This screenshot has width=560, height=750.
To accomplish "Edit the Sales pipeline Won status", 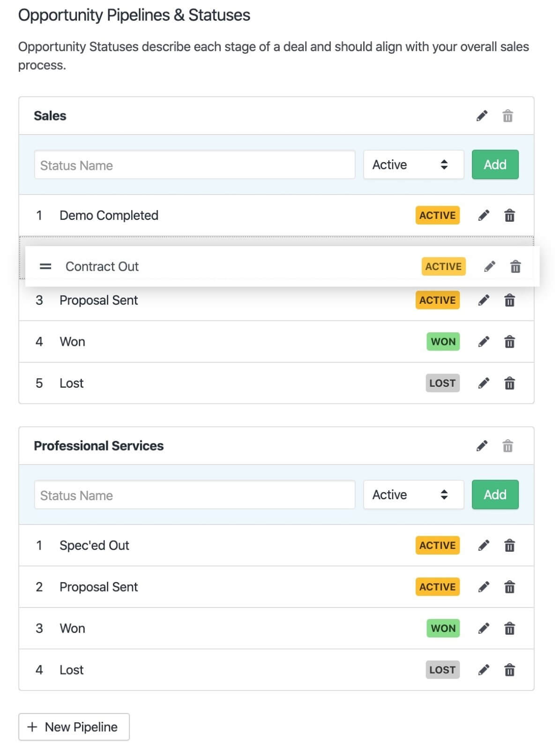I will (x=484, y=342).
